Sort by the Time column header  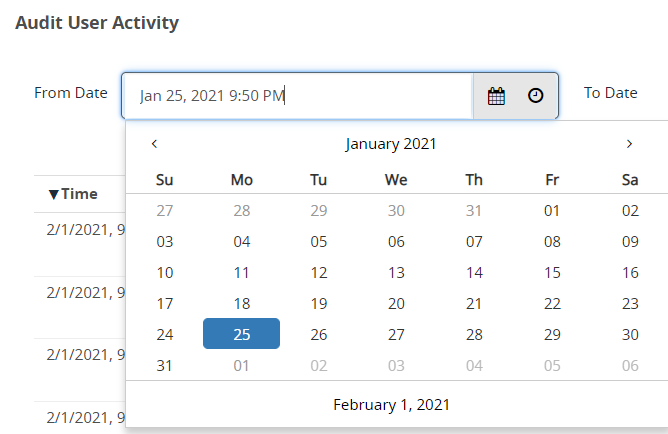(73, 194)
